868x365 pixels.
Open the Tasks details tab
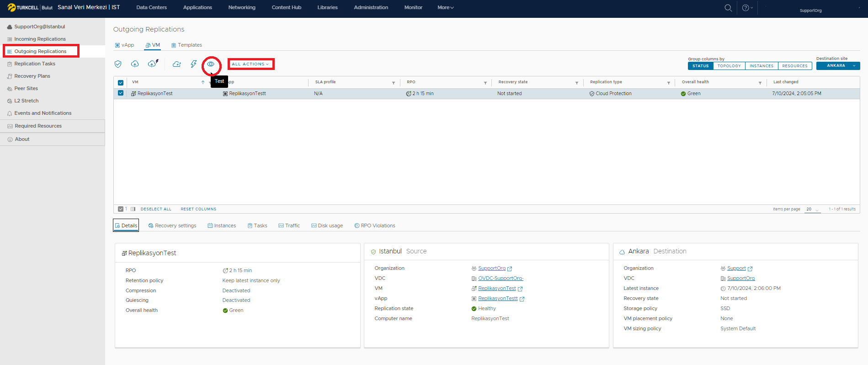pyautogui.click(x=257, y=225)
